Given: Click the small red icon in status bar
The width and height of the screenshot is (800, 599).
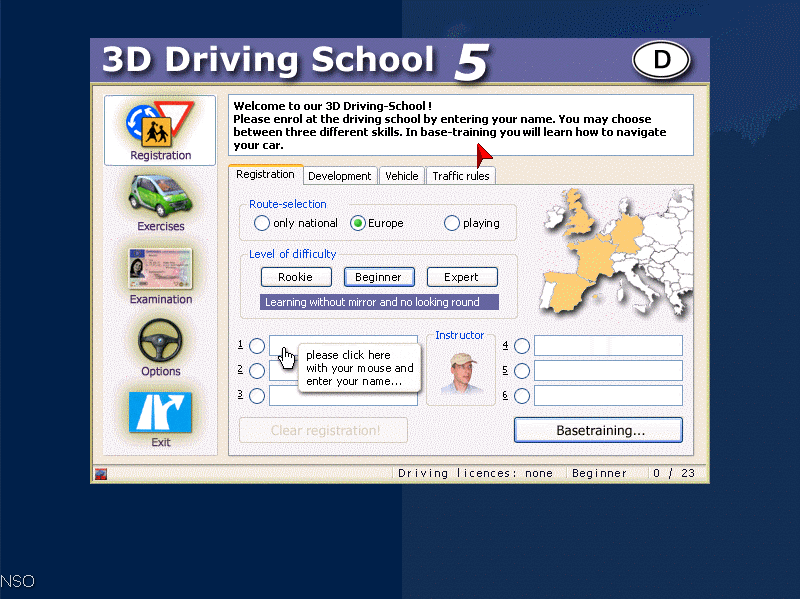Looking at the screenshot, I should point(101,474).
